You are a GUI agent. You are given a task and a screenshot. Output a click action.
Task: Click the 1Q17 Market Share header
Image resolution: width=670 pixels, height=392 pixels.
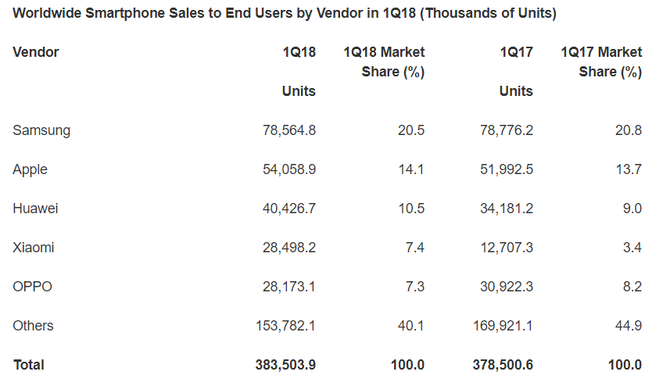[601, 62]
